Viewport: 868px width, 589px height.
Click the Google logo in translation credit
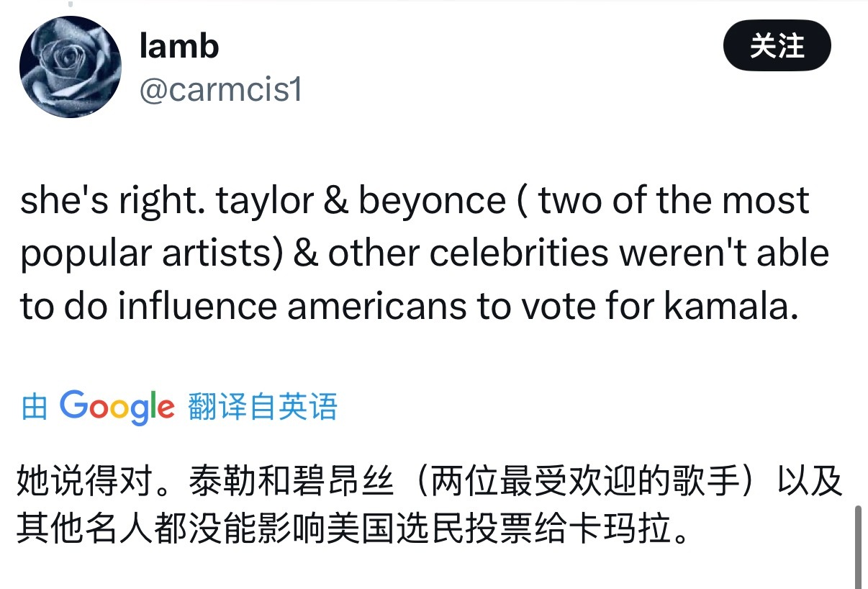pyautogui.click(x=117, y=408)
